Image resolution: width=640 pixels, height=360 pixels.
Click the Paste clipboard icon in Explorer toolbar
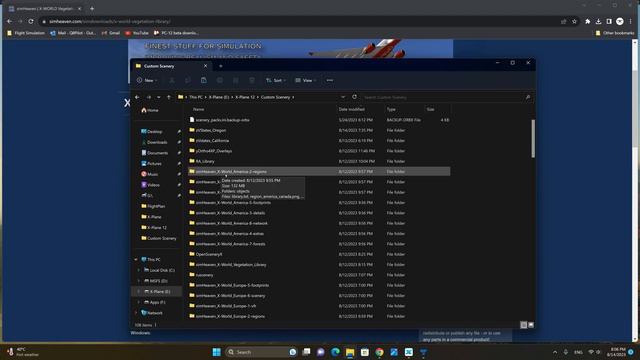coord(204,80)
